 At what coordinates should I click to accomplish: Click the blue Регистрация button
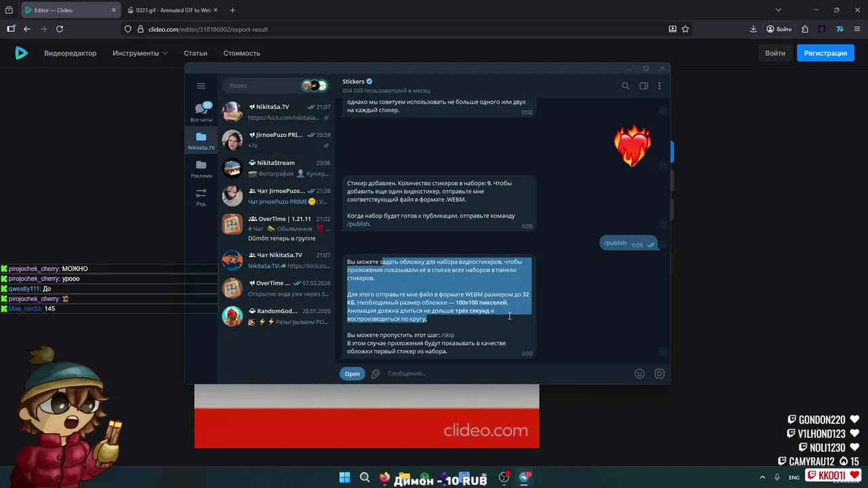(825, 53)
